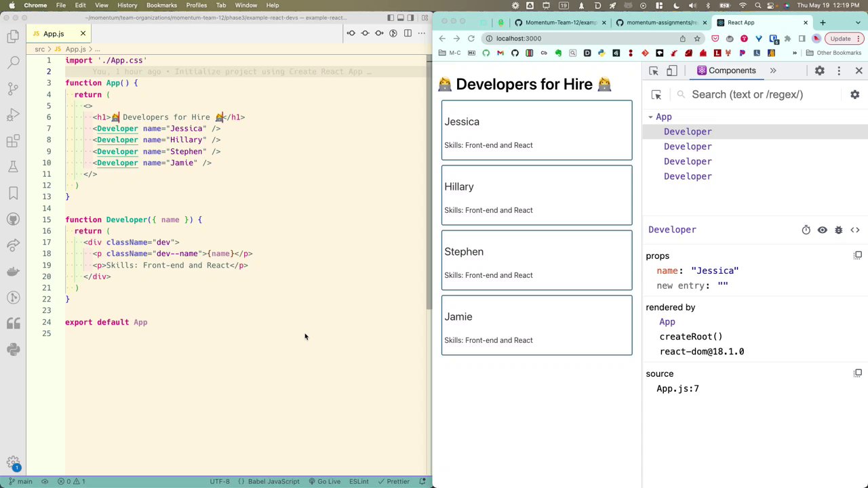Viewport: 868px width, 488px height.
Task: Toggle the React select-element inspector beside search
Action: 656,95
